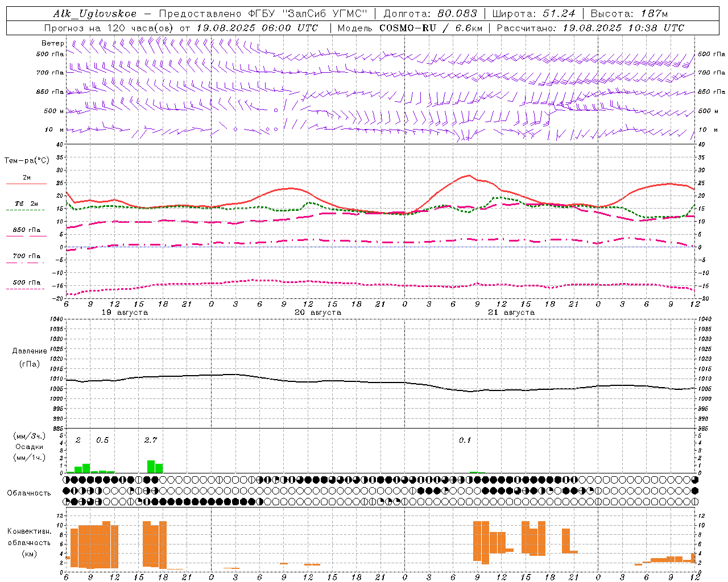Image resolution: width=728 pixels, height=582 pixels.
Task: Click the Конвективн. convective cloud label
Action: (x=30, y=531)
